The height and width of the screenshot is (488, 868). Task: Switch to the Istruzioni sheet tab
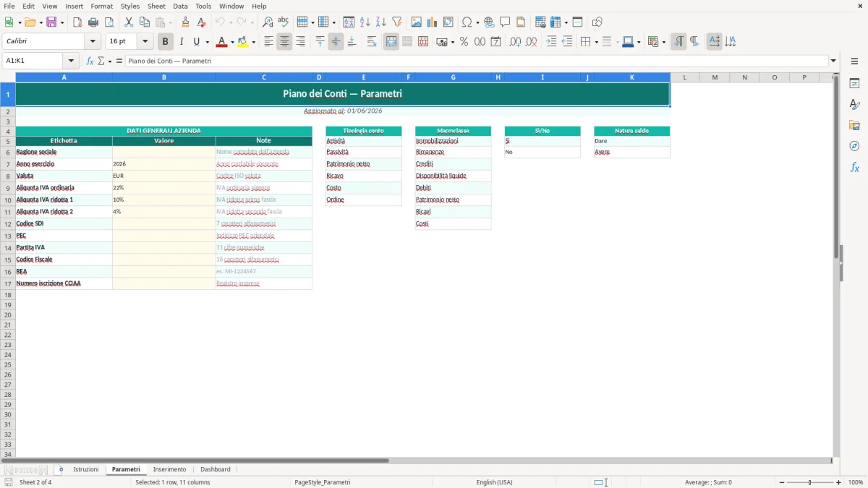85,469
